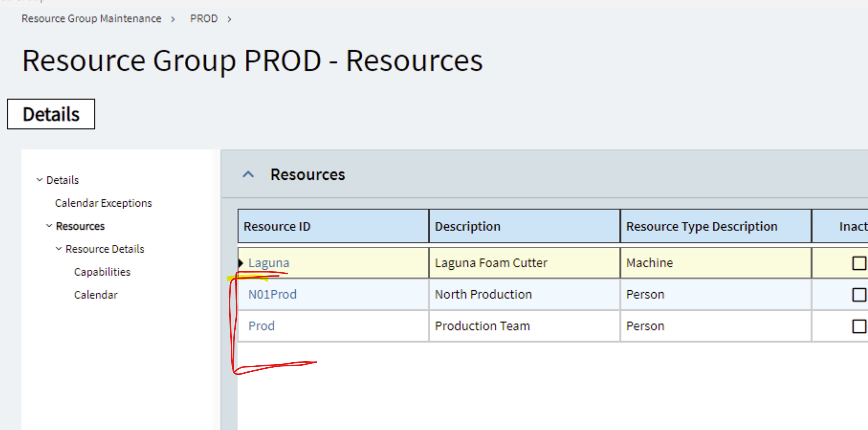The image size is (868, 430).
Task: Collapse the Details tree node
Action: pyautogui.click(x=39, y=180)
